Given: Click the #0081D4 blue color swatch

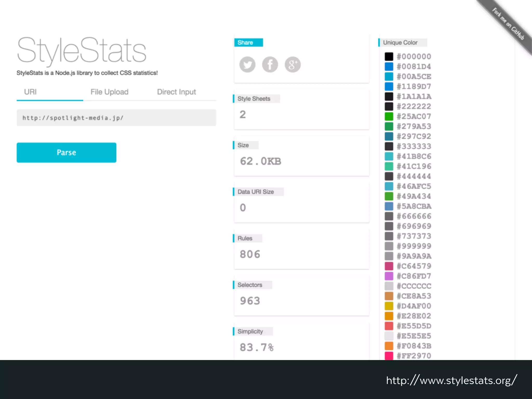Looking at the screenshot, I should point(389,66).
